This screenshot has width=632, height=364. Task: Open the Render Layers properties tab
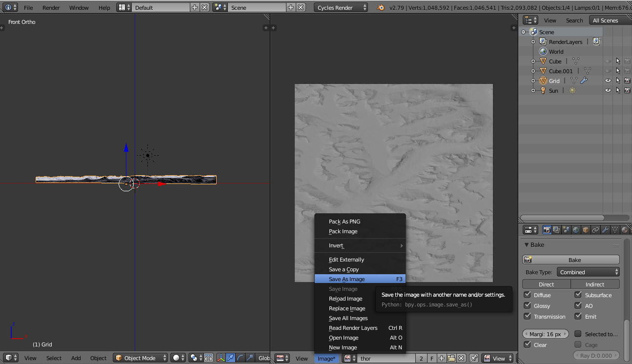(x=557, y=230)
